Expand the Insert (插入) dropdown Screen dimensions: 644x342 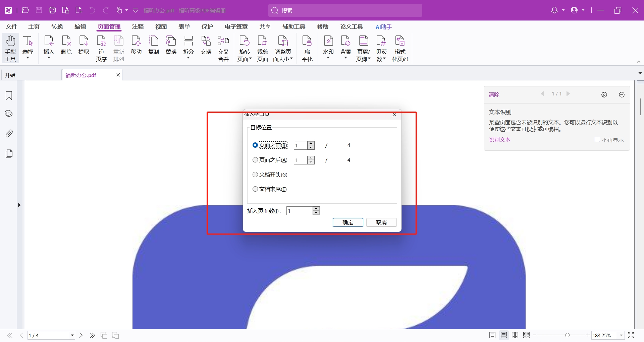tap(49, 58)
